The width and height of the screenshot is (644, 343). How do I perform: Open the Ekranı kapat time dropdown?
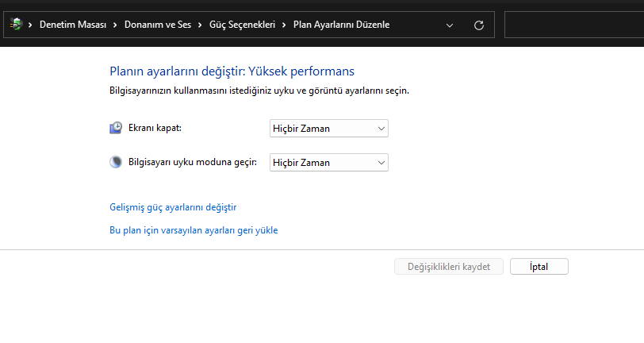click(329, 128)
